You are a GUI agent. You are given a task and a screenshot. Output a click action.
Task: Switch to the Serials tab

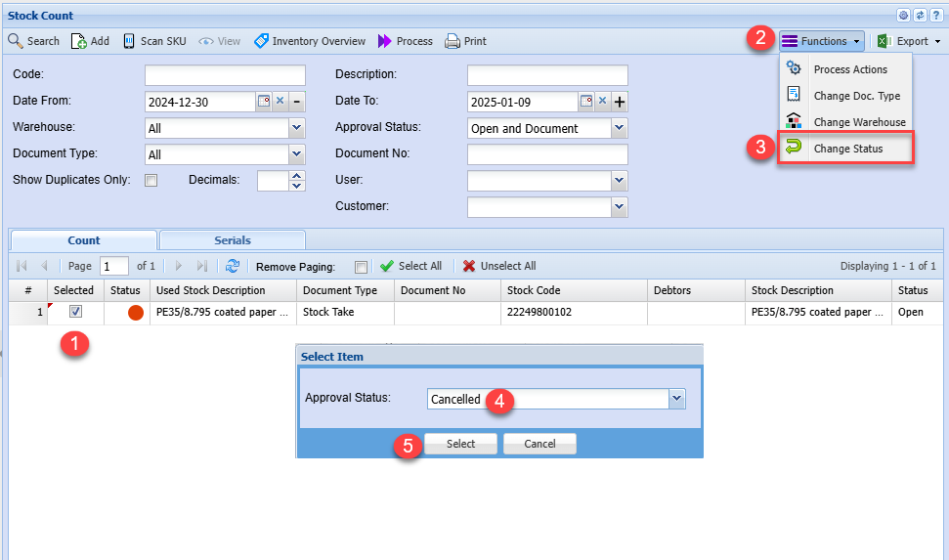click(x=233, y=240)
